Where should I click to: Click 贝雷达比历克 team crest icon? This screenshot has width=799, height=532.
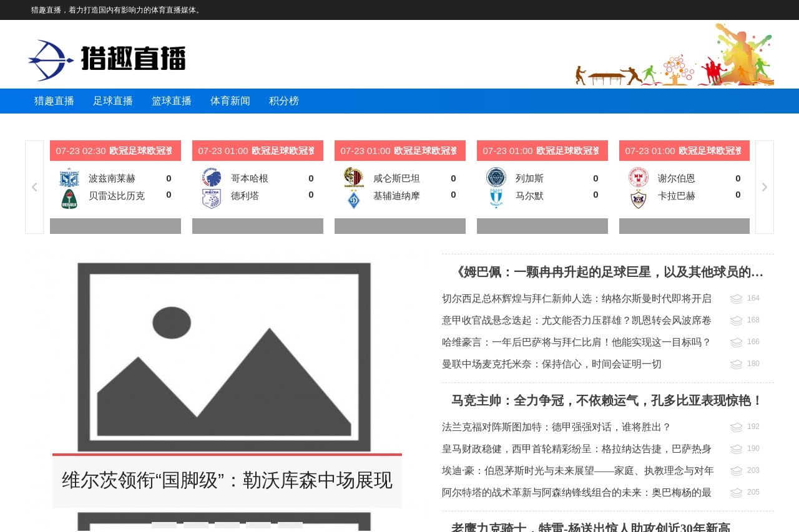[69, 199]
